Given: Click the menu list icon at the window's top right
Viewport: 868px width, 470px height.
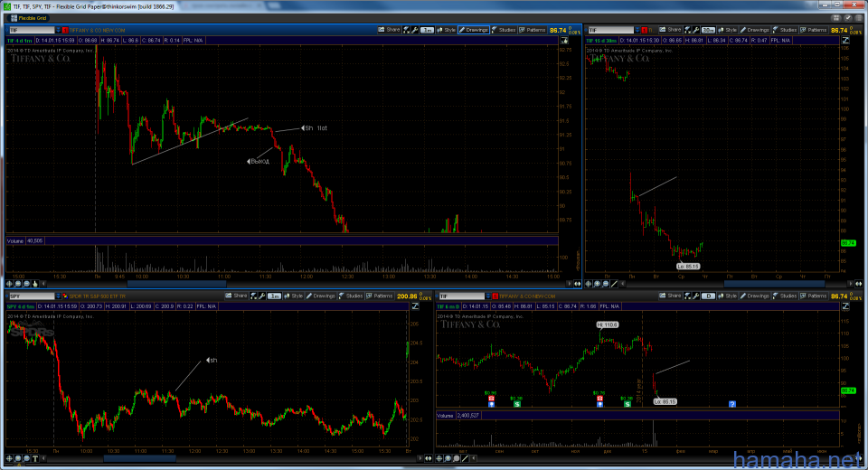Looking at the screenshot, I should tap(857, 18).
